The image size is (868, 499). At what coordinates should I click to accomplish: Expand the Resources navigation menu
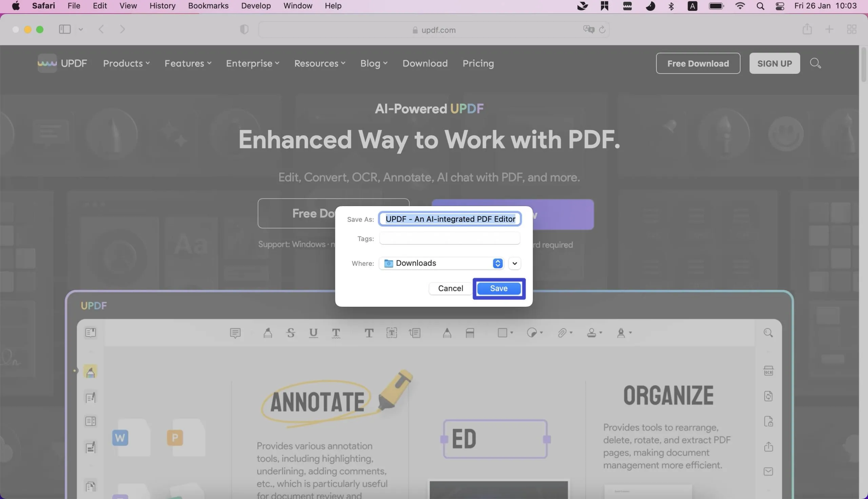click(319, 63)
